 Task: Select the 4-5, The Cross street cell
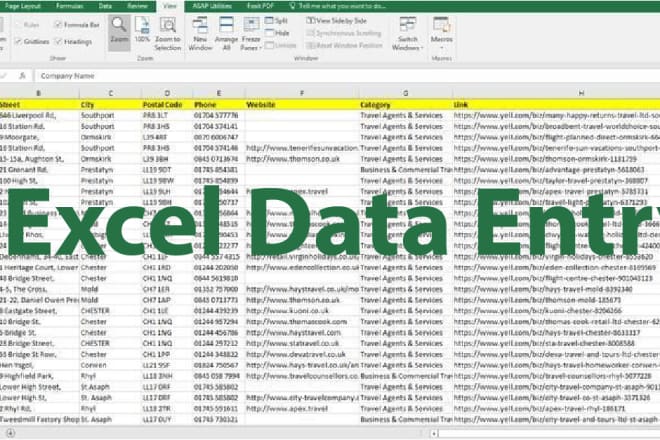click(40, 289)
